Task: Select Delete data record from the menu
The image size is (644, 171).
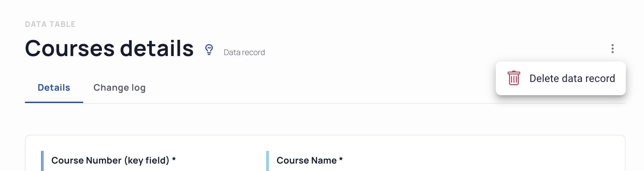Action: pyautogui.click(x=561, y=78)
